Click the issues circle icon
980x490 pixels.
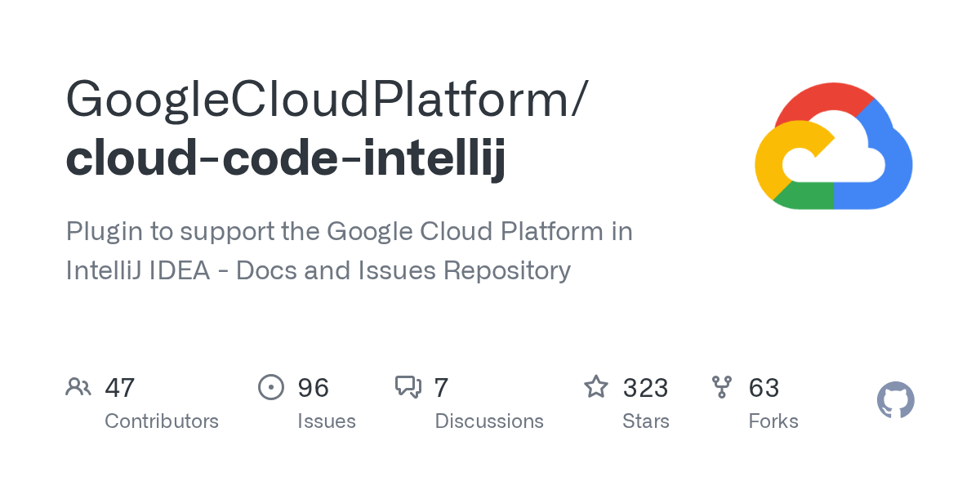[270, 387]
